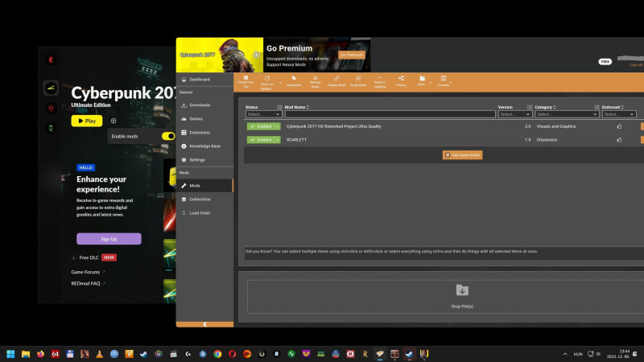Open Steam from the taskbar

143,354
